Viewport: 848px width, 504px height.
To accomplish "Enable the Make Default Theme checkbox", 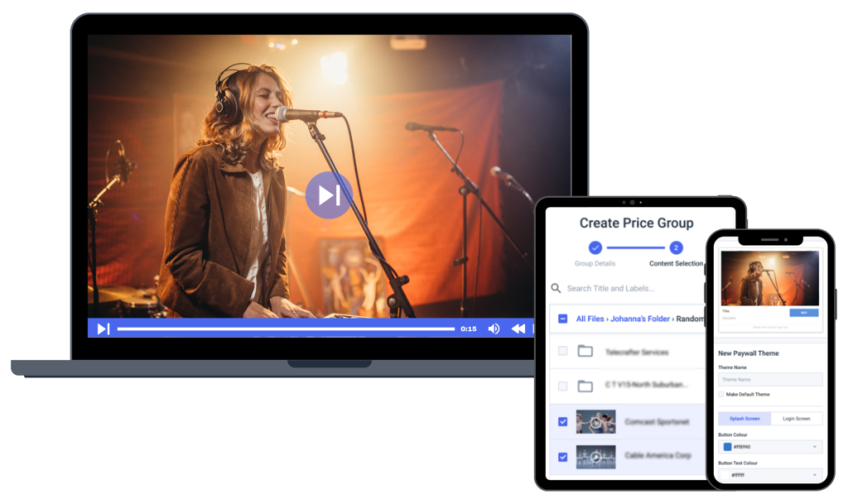I will 721,395.
